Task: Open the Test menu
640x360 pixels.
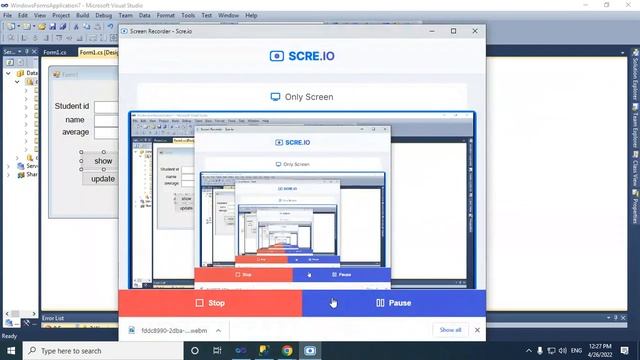Action: 207,16
